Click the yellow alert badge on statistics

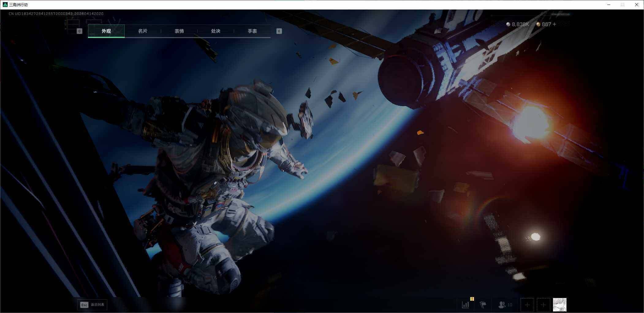[x=472, y=299]
